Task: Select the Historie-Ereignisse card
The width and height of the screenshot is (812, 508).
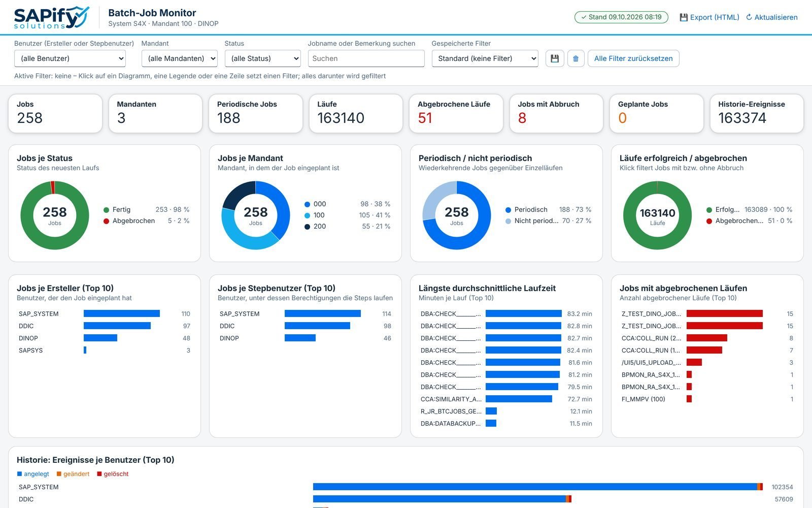Action: 757,113
